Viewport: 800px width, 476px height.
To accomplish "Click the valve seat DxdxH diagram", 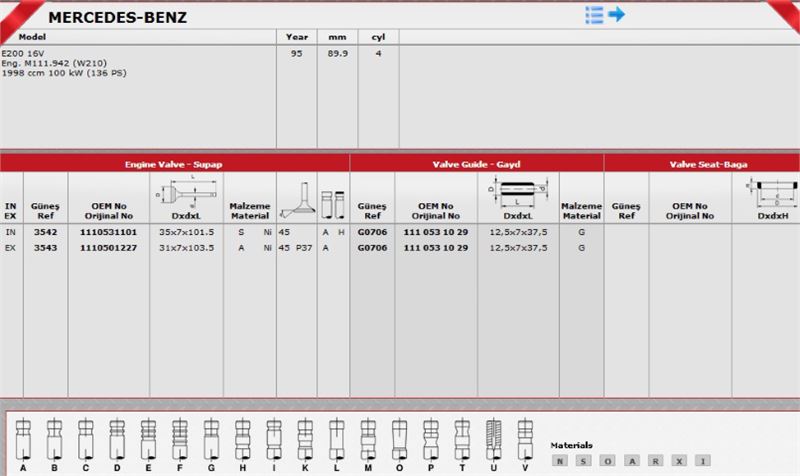I will (x=772, y=192).
